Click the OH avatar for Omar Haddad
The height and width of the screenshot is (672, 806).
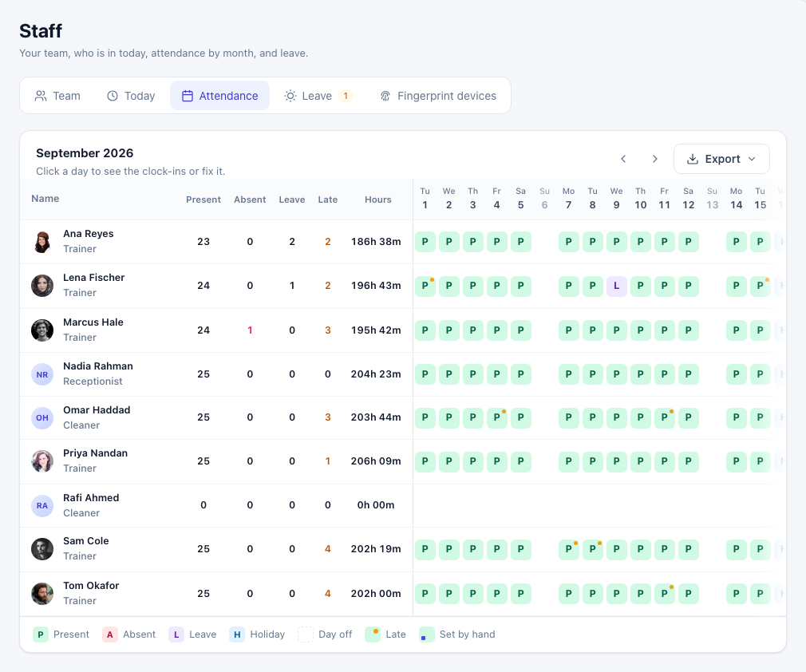tap(42, 417)
